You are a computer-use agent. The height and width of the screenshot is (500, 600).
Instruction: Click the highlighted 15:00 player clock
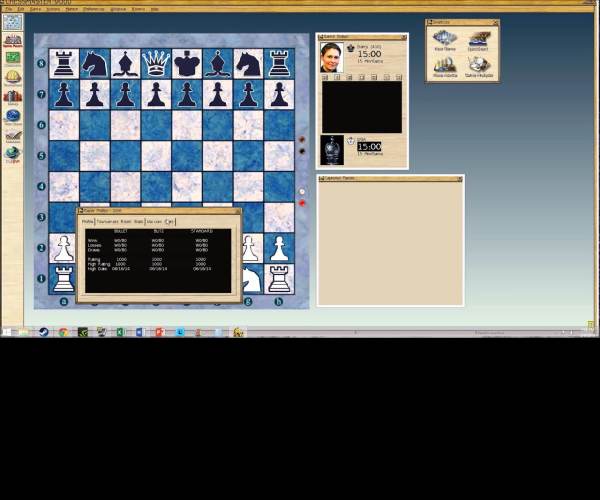click(x=369, y=147)
